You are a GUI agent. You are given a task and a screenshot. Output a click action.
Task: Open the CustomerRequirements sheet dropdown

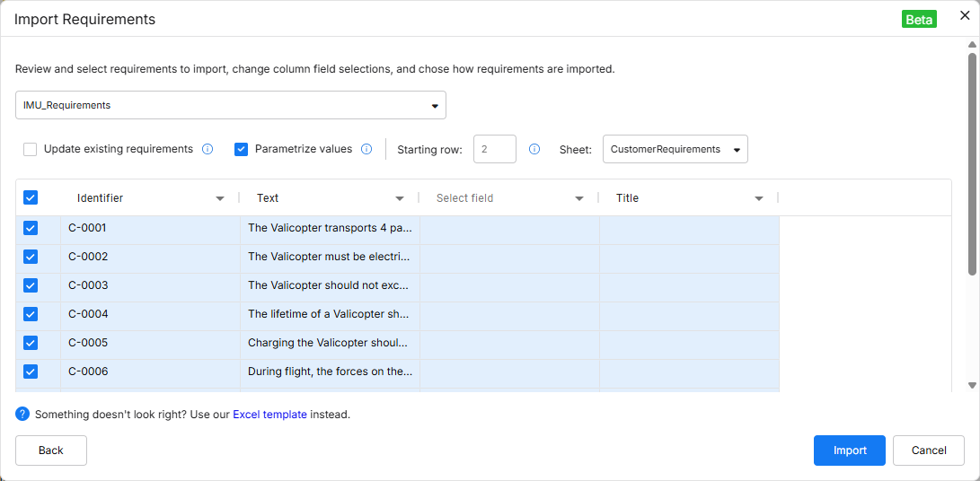tap(675, 149)
